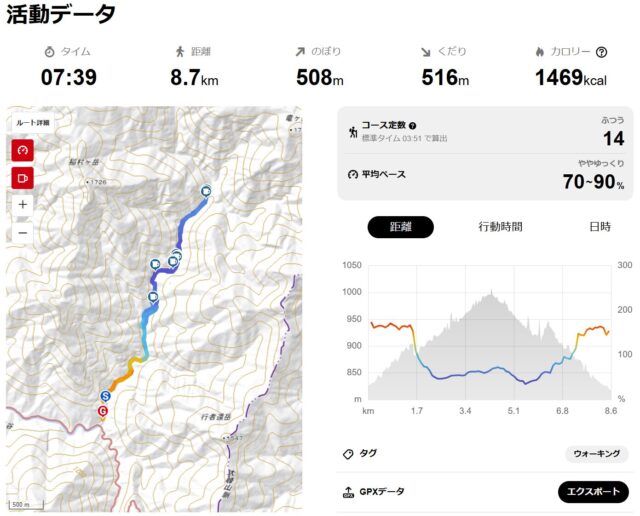This screenshot has height=516, width=640.
Task: Zoom in the map with plus button
Action: coord(22,205)
